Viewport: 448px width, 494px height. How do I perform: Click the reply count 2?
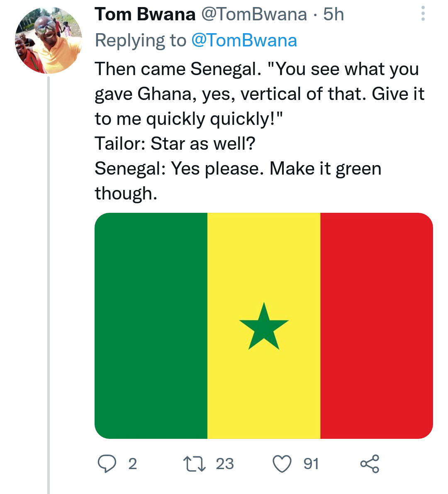(x=132, y=463)
